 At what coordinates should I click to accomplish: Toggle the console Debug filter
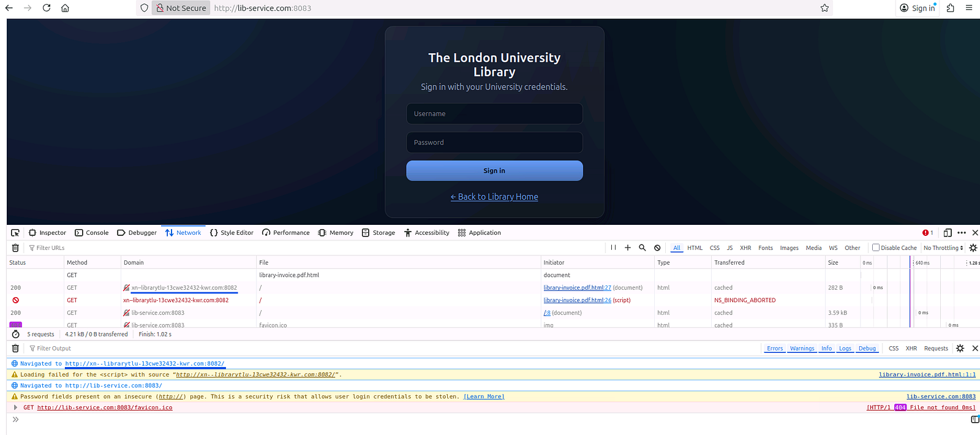point(867,348)
